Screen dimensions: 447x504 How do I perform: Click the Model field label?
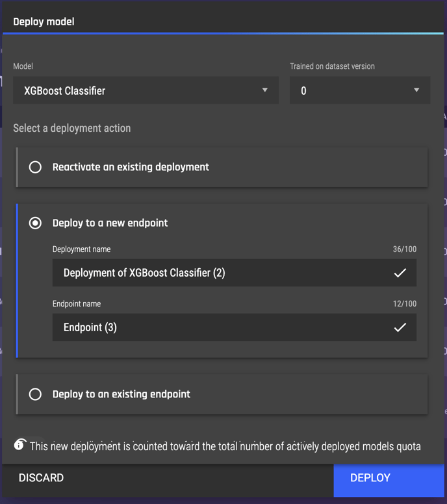click(23, 66)
